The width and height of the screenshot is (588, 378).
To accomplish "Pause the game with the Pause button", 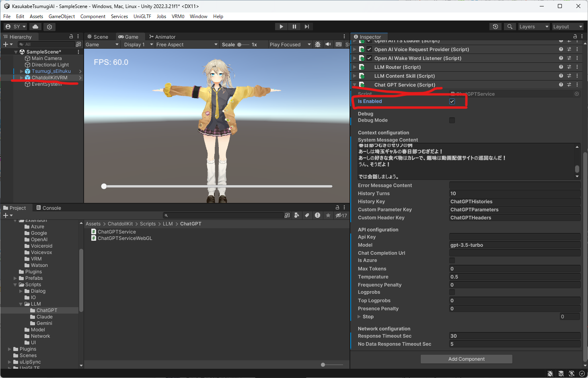I will 294,27.
